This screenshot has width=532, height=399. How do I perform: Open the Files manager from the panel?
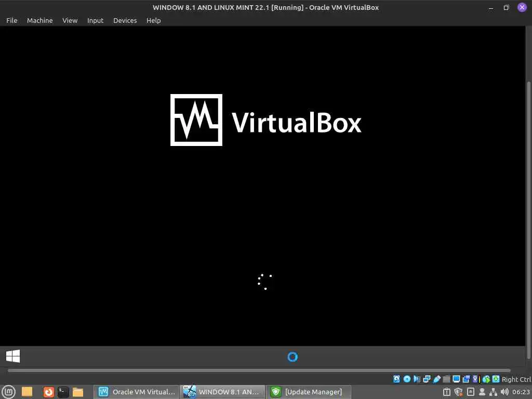tap(78, 392)
